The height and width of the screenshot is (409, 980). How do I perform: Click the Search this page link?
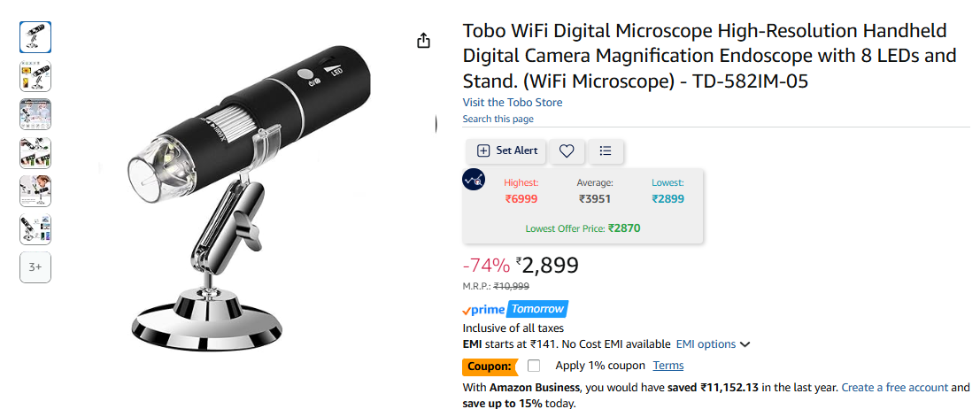click(498, 119)
